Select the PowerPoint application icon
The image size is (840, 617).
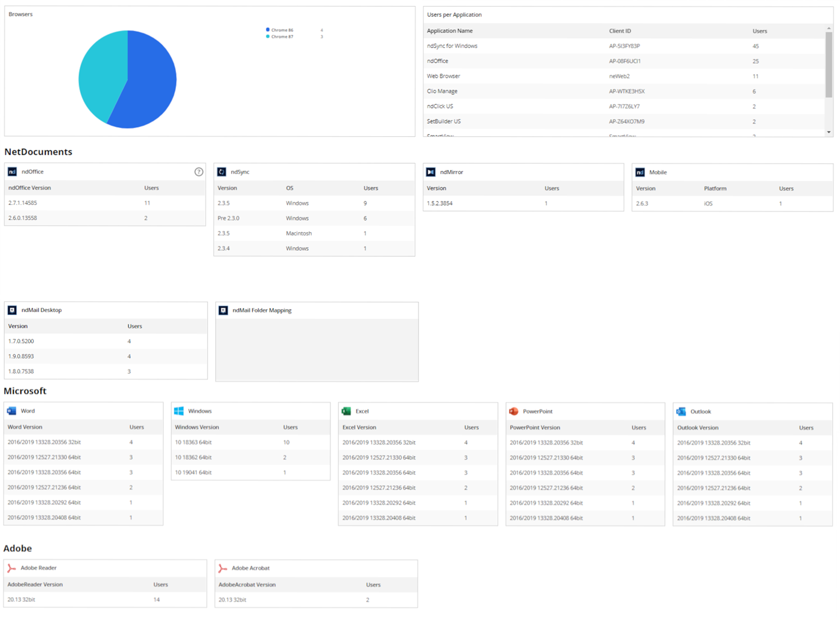click(x=513, y=410)
